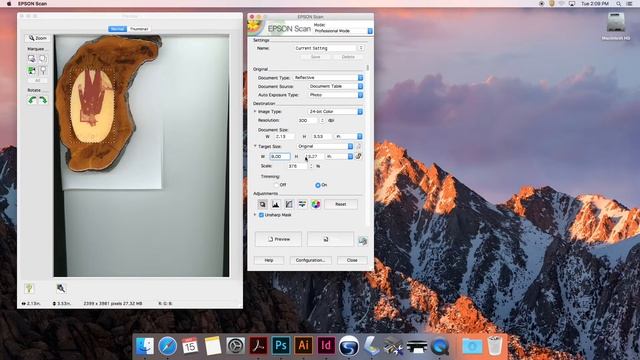Open the EPSON Scan menu bar item
Screen dimensions: 640x360
click(33, 4)
